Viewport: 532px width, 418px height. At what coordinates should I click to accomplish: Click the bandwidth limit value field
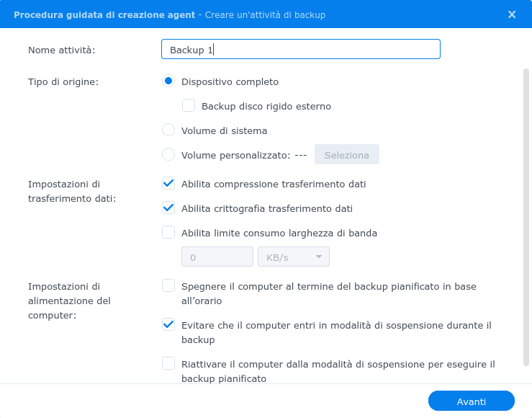[x=217, y=257]
